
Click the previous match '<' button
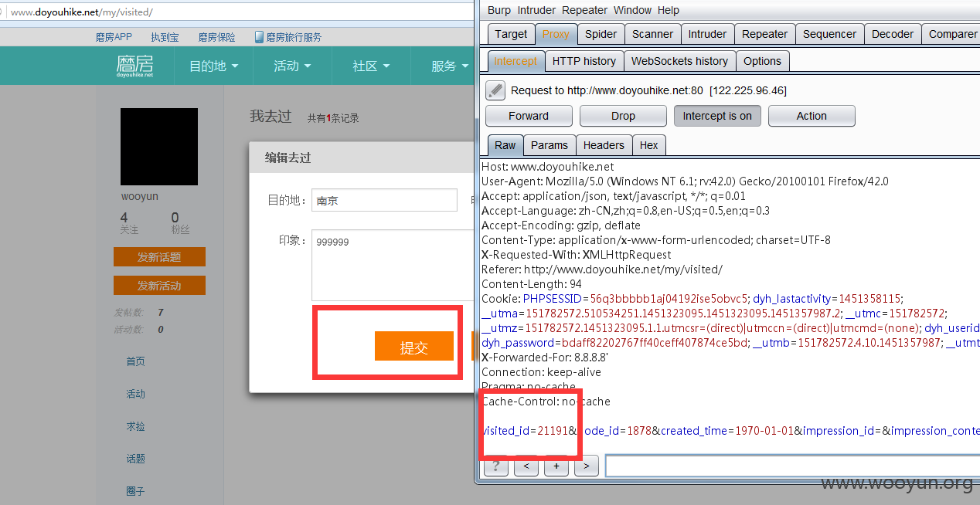tap(526, 466)
